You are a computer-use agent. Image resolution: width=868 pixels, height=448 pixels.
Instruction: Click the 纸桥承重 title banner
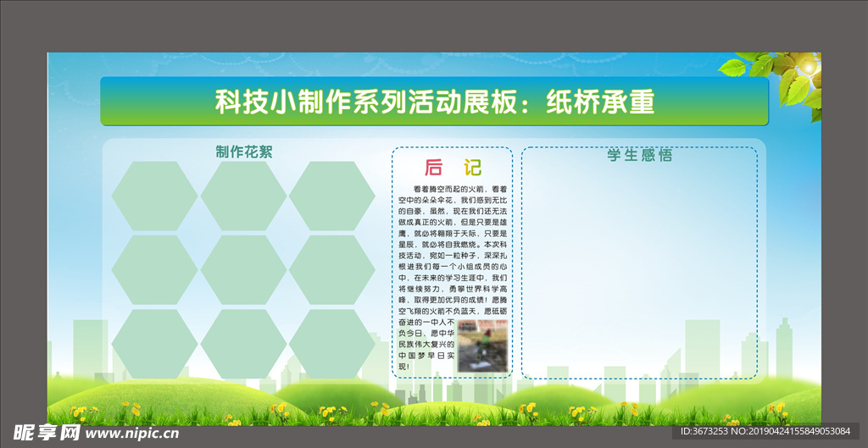pos(434,102)
